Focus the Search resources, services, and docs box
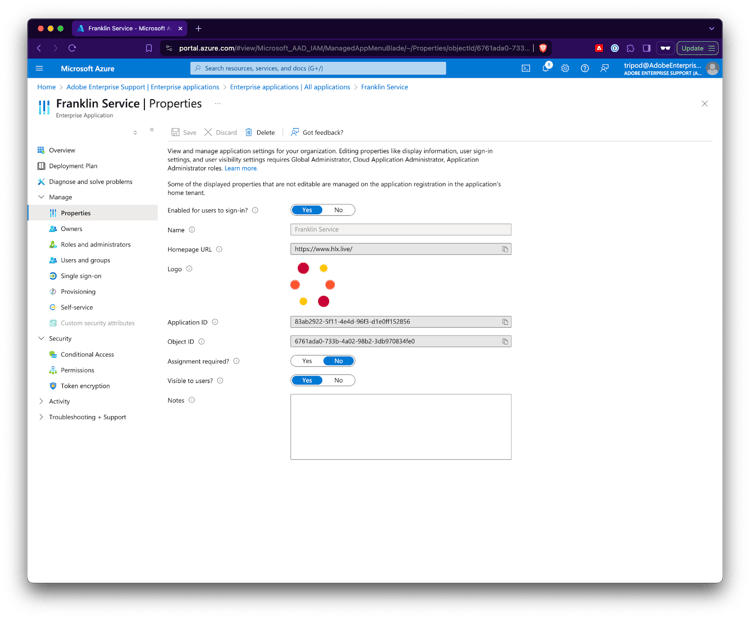This screenshot has width=750, height=619. click(318, 68)
